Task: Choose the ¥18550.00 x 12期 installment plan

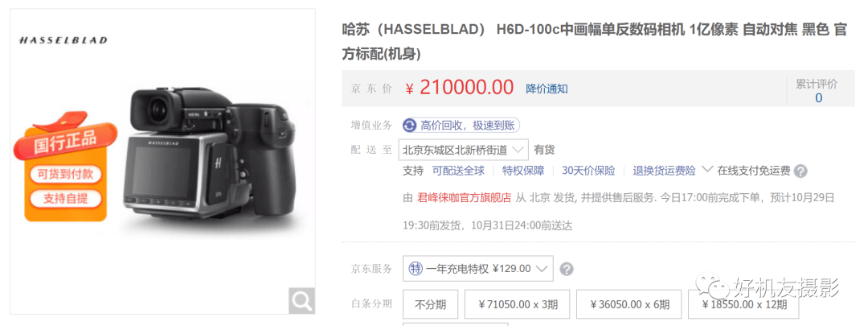Action: click(743, 304)
